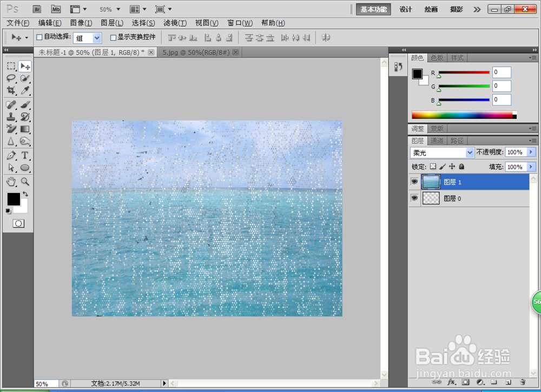This screenshot has width=541, height=392.
Task: Select the Spot Healing Brush tool
Action: (x=11, y=104)
